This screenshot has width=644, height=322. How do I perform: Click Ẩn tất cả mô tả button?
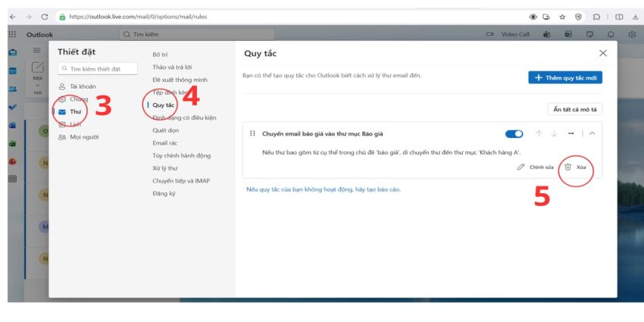574,109
